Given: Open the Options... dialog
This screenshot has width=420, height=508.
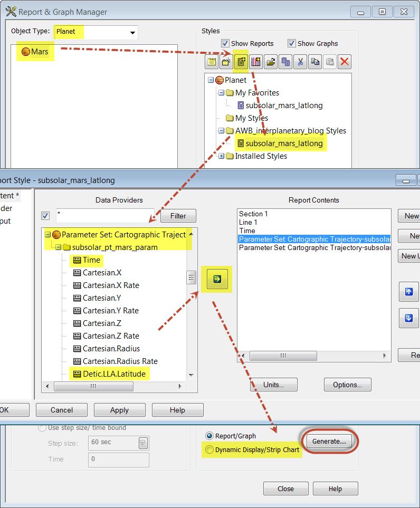Looking at the screenshot, I should tap(347, 385).
